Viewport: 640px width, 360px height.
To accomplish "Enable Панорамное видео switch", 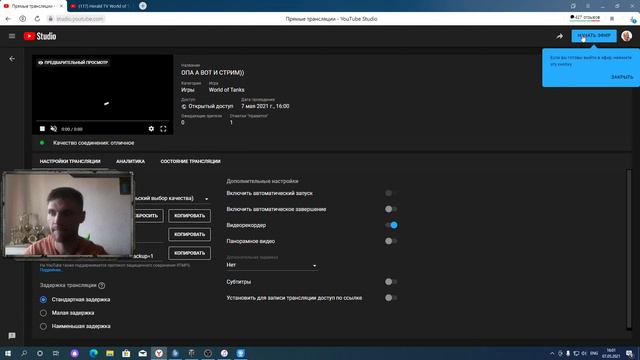I will [x=391, y=241].
